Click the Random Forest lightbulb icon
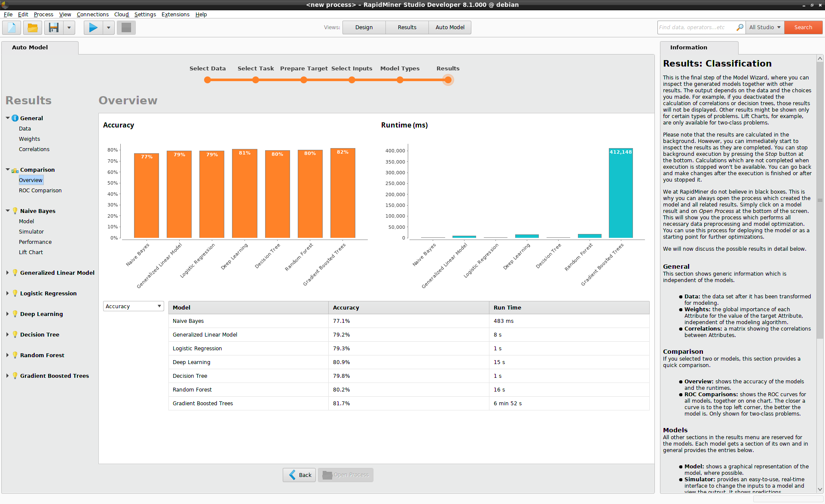The width and height of the screenshot is (825, 504). tap(15, 355)
